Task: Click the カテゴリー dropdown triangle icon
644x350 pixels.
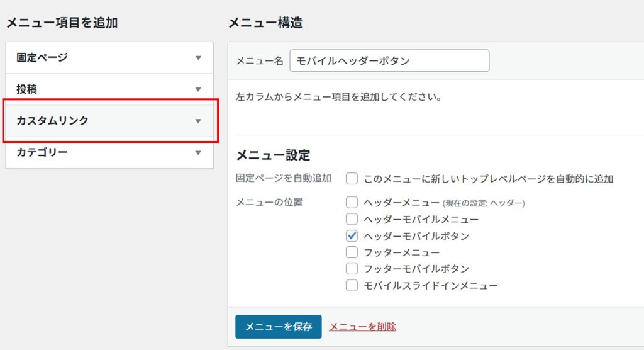Action: pos(198,152)
